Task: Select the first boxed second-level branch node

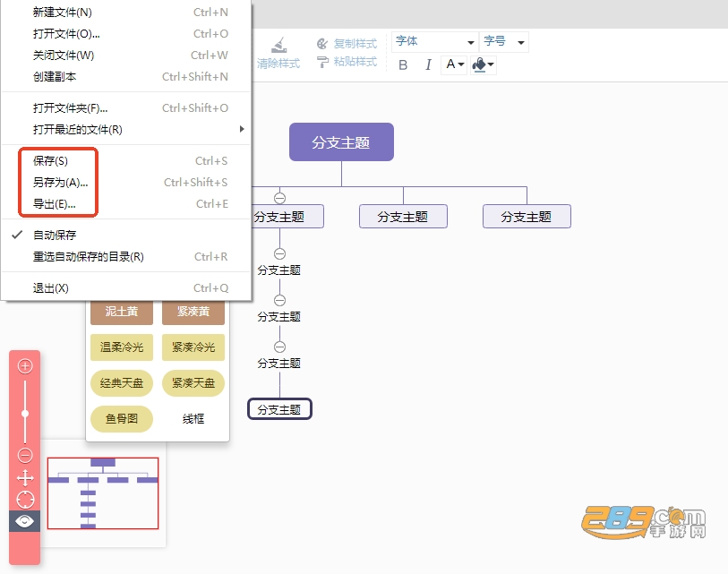Action: coord(287,217)
